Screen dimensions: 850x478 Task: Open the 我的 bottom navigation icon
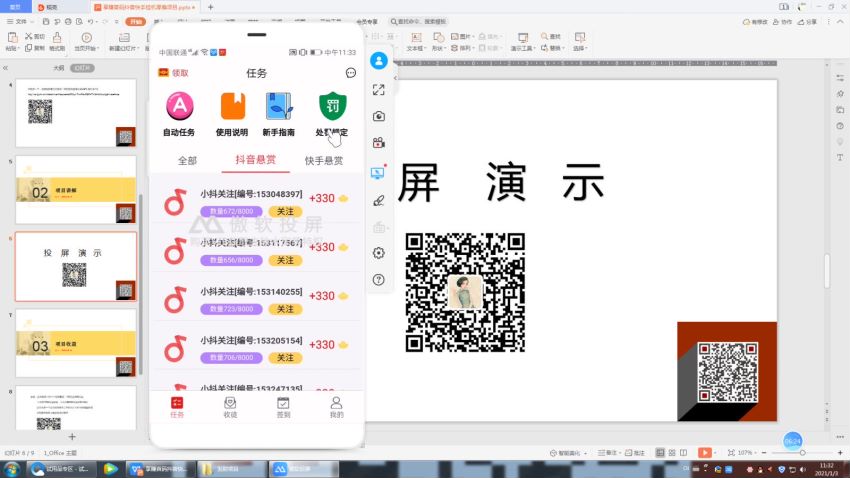point(336,407)
